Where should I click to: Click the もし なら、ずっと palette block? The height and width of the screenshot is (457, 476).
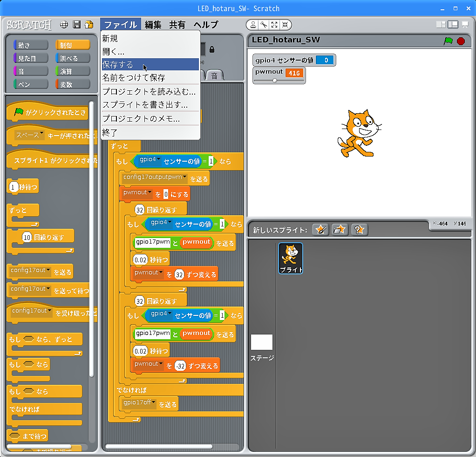(x=44, y=343)
